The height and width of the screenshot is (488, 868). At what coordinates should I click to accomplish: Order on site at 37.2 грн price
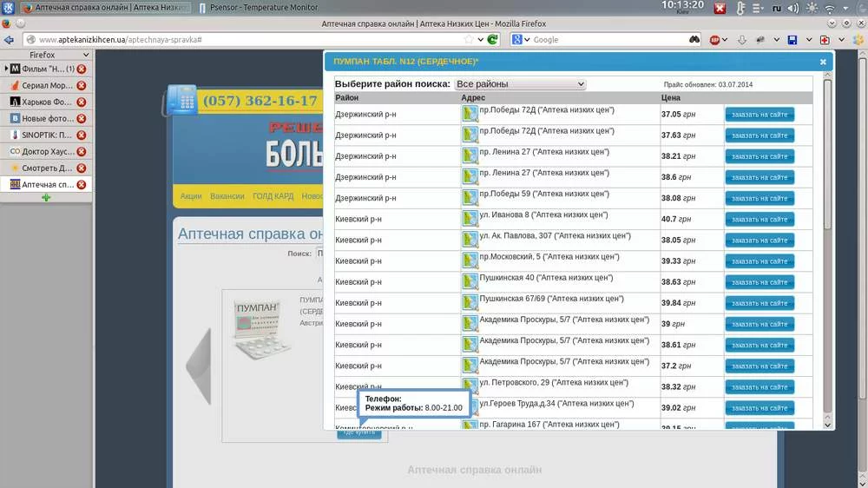pos(759,366)
